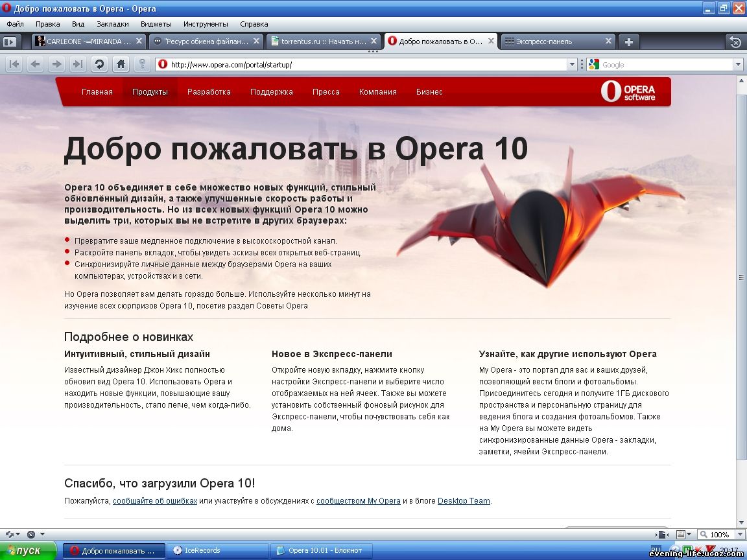Click the Fast Forward navigation button
Viewport: 747px width, 560px height.
click(x=78, y=64)
